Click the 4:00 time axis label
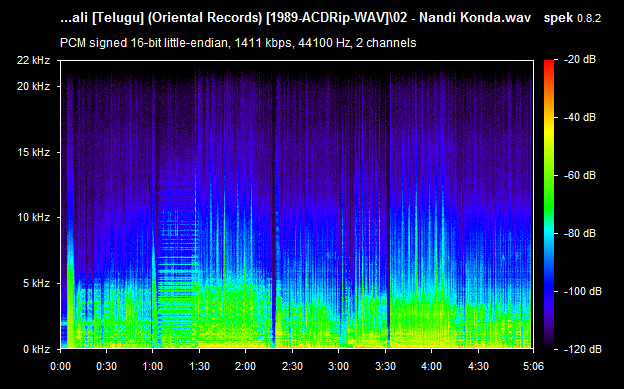Image resolution: width=624 pixels, height=389 pixels. point(431,366)
